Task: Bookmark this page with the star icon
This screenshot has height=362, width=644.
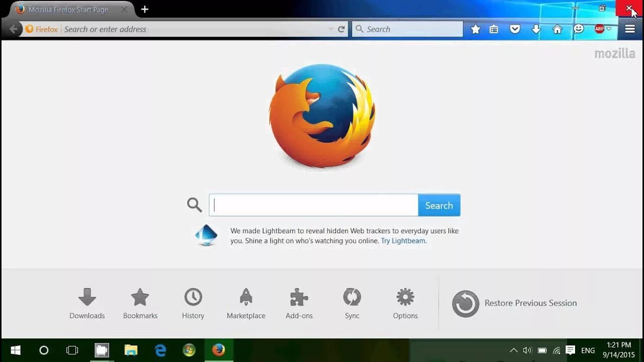Action: 475,29
